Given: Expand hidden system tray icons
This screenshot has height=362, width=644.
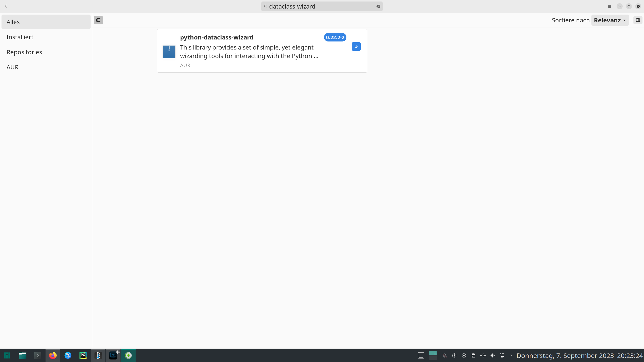Looking at the screenshot, I should click(x=511, y=355).
